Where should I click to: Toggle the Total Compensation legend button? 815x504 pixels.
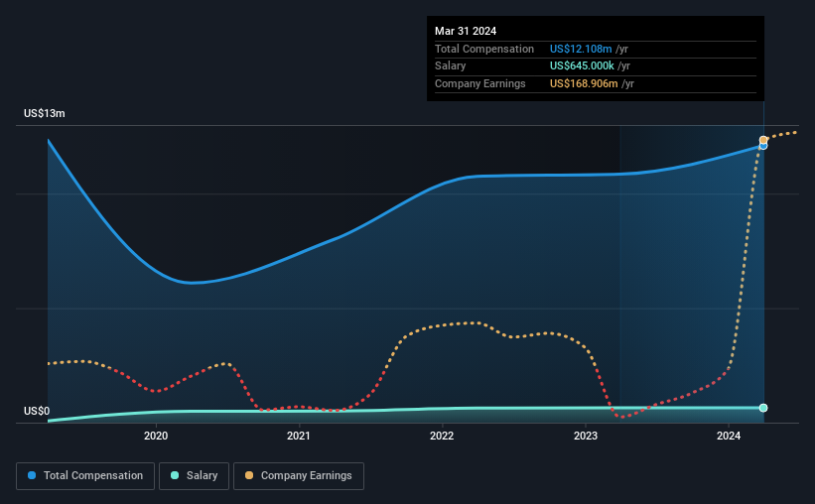point(85,476)
